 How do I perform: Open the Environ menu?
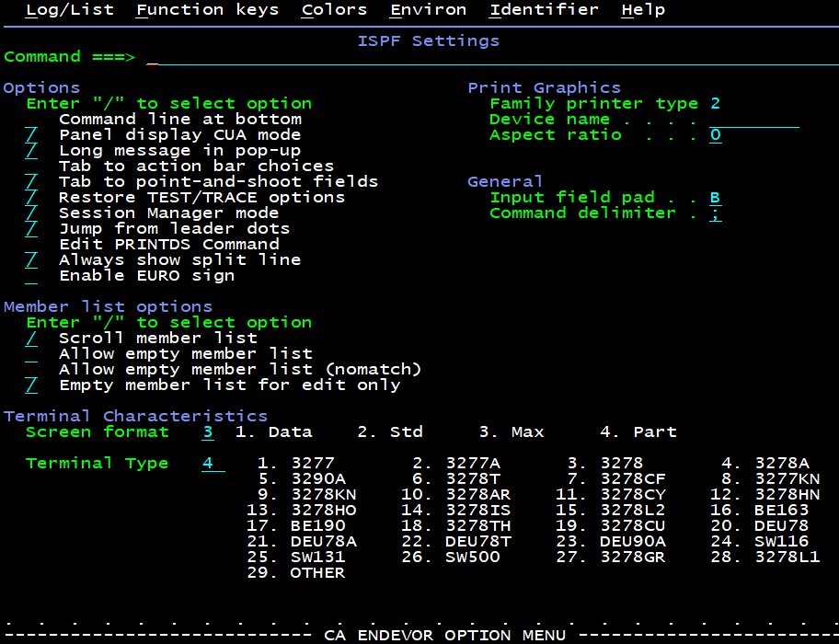click(428, 10)
